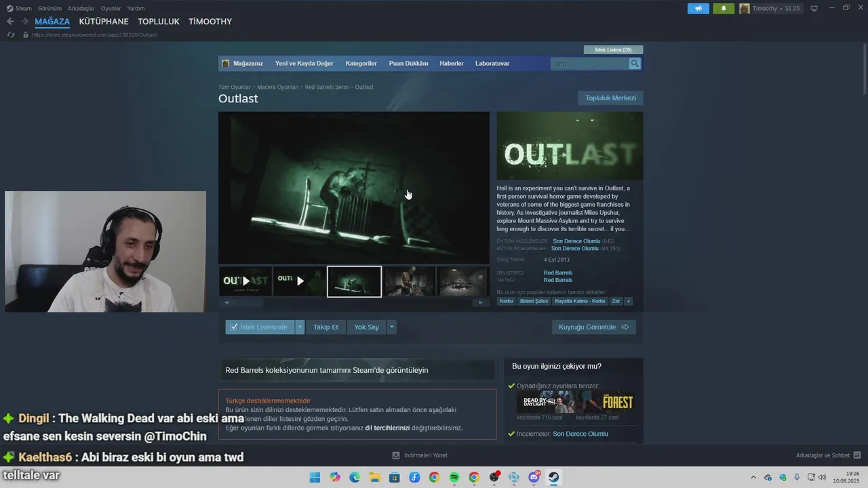Image resolution: width=868 pixels, height=488 pixels.
Task: Open Spotify from taskbar
Action: [454, 477]
